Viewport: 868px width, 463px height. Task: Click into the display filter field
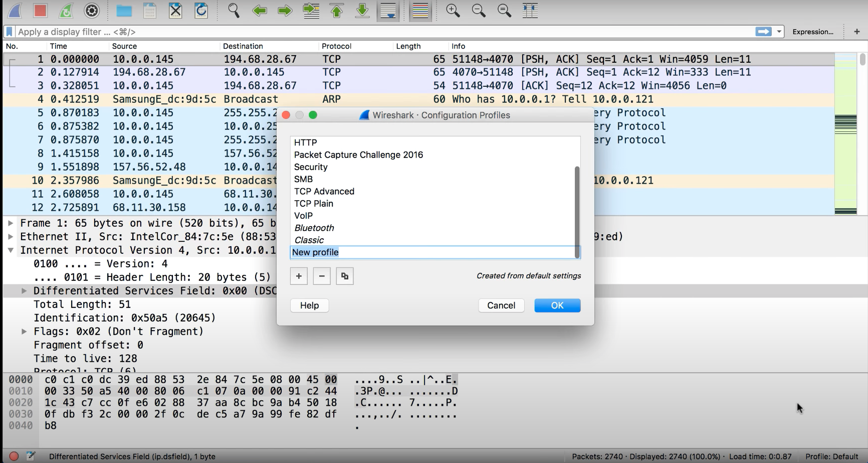point(383,32)
